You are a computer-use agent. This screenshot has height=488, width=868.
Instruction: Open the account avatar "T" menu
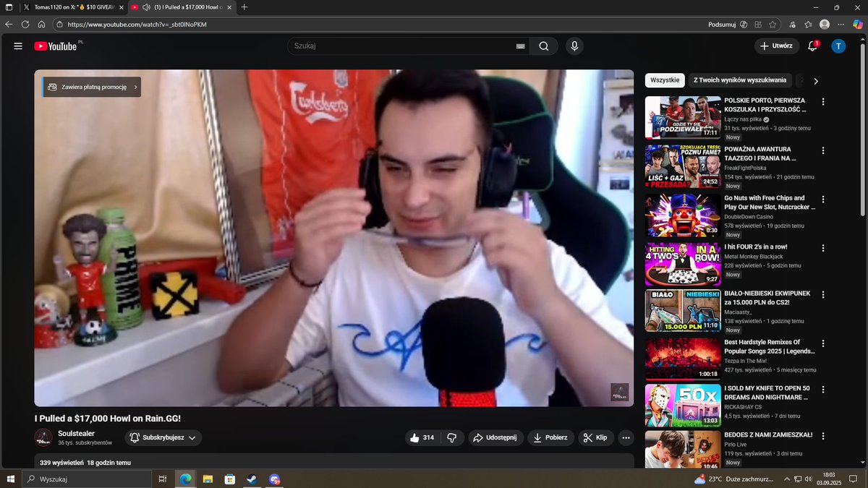tap(838, 46)
